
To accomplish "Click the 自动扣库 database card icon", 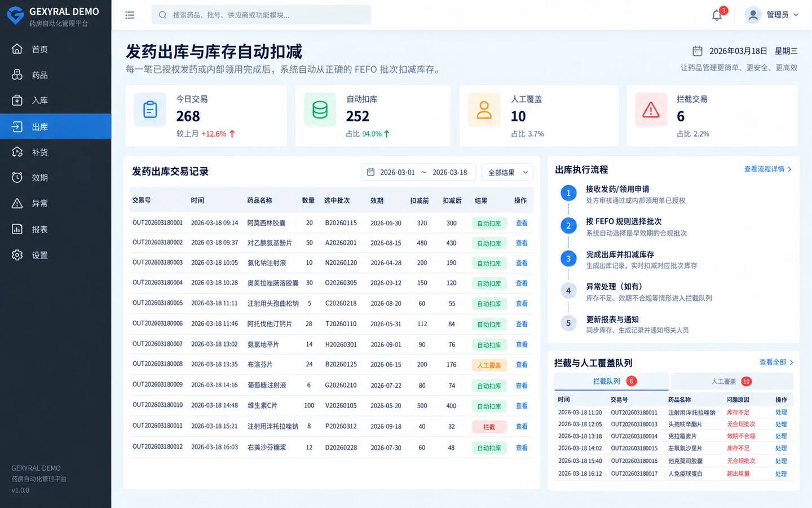I will pyautogui.click(x=320, y=110).
